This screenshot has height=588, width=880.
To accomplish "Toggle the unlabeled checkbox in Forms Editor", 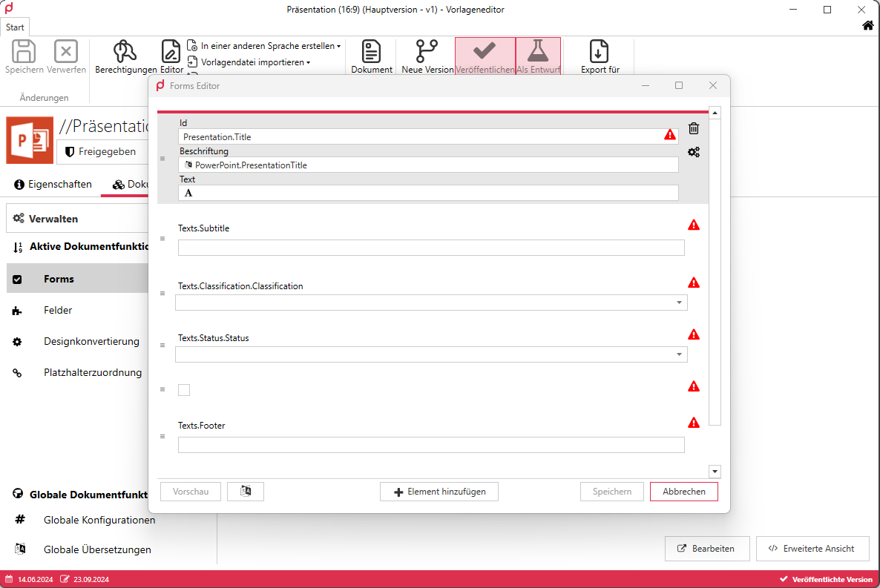I will click(184, 390).
